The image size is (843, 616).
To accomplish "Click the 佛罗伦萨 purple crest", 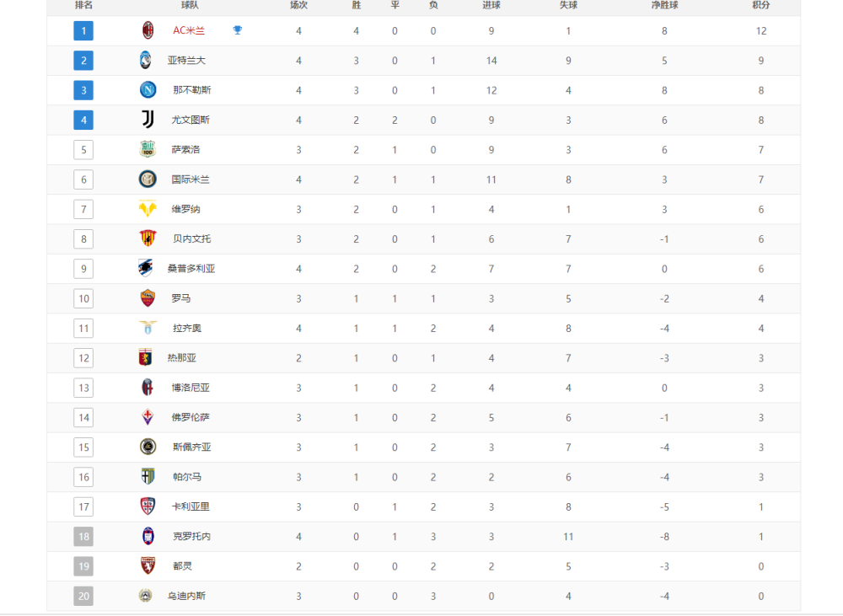I will point(148,417).
